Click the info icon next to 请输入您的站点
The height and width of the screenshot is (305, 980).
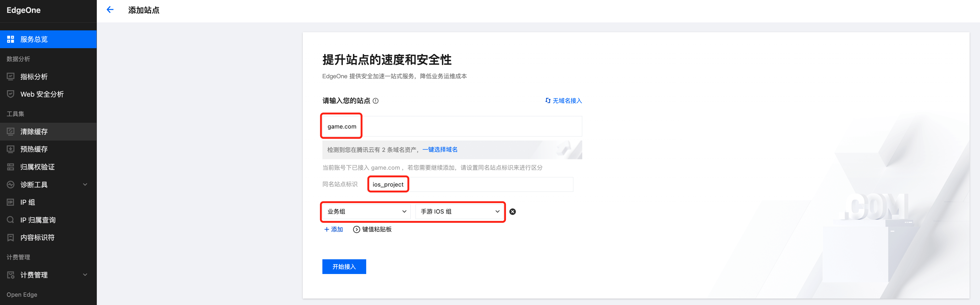[375, 101]
